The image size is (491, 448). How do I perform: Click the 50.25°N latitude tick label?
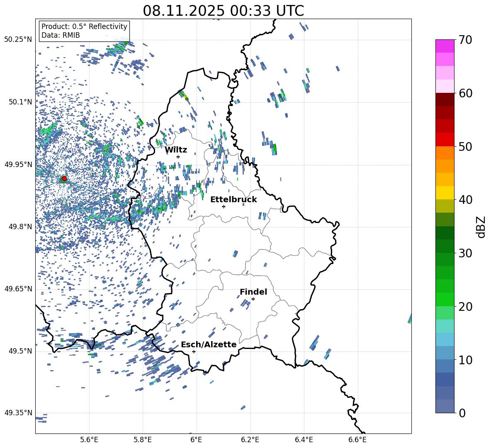point(18,40)
